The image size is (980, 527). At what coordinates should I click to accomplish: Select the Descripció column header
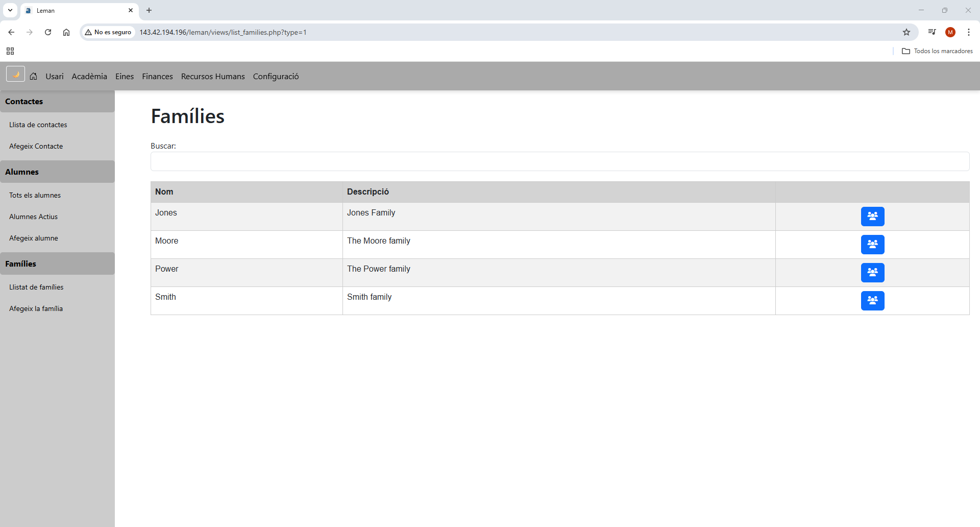point(559,192)
